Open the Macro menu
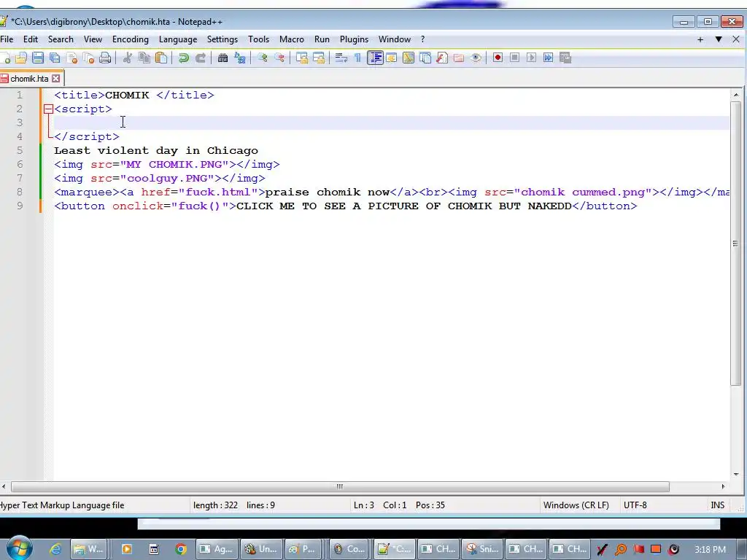 pos(292,39)
